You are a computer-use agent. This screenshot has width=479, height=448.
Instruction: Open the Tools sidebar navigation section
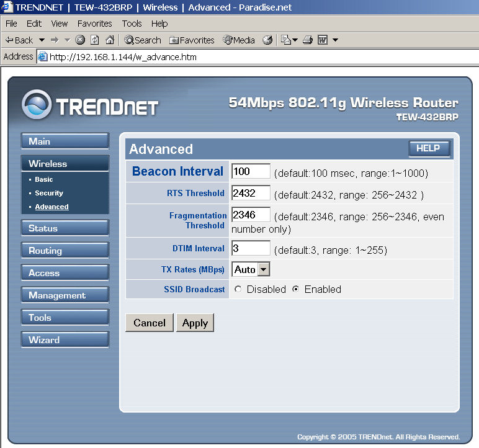coord(65,318)
